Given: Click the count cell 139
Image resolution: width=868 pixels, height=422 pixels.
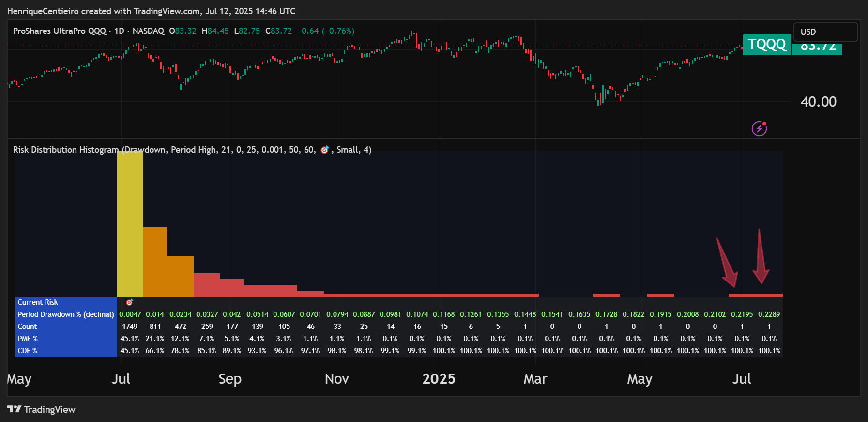Looking at the screenshot, I should click(258, 327).
